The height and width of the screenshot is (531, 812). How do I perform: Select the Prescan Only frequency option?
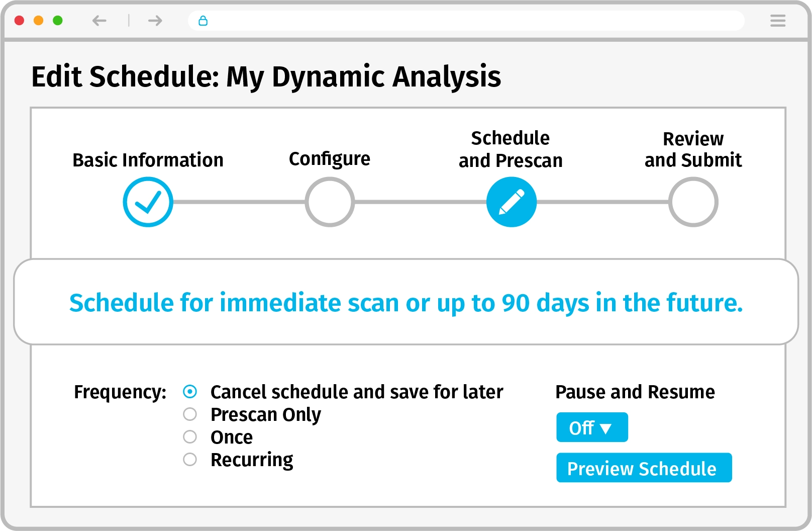[190, 414]
